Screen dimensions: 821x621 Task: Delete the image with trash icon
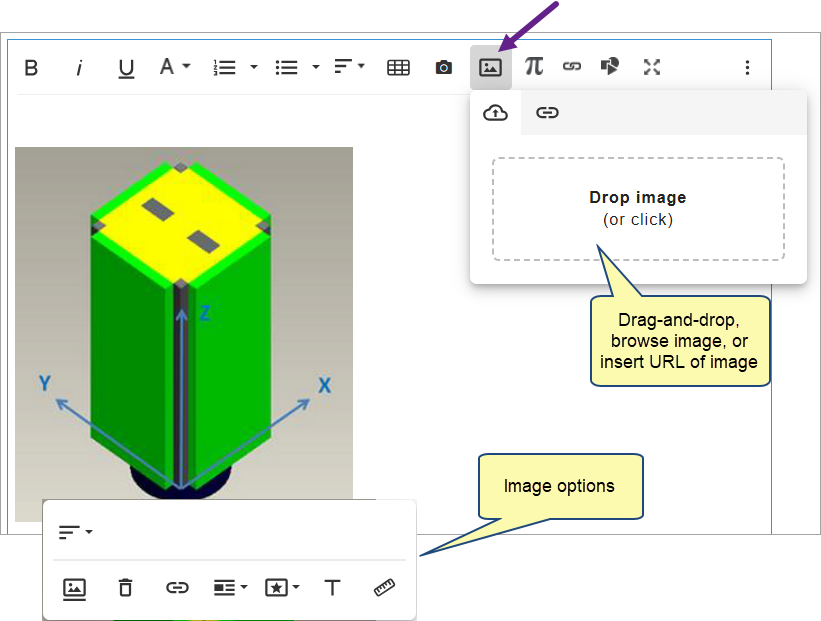pyautogui.click(x=125, y=588)
